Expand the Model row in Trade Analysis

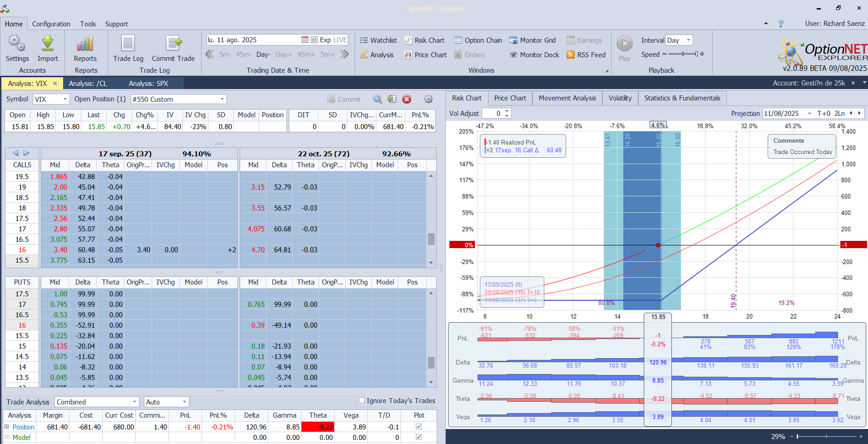click(7, 437)
